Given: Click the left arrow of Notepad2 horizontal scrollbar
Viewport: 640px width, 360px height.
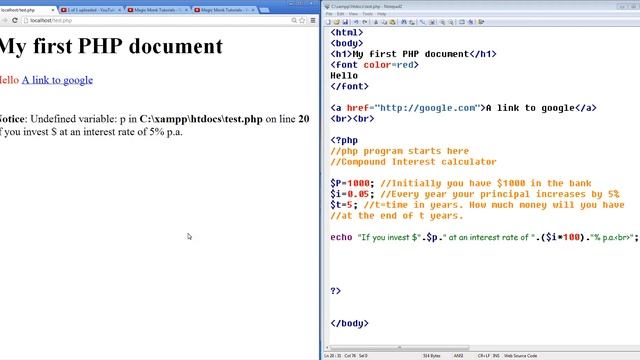Looking at the screenshot, I should click(x=327, y=348).
